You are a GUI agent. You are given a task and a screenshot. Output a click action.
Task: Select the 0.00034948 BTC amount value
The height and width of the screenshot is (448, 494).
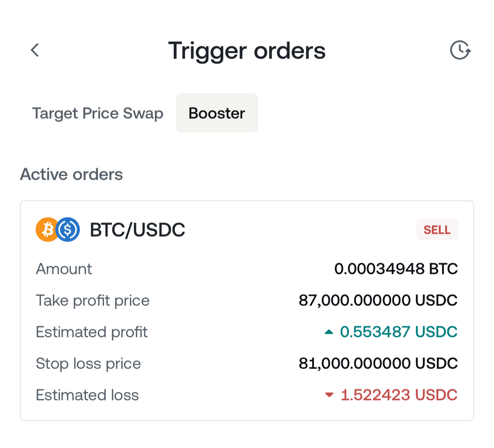pos(396,269)
